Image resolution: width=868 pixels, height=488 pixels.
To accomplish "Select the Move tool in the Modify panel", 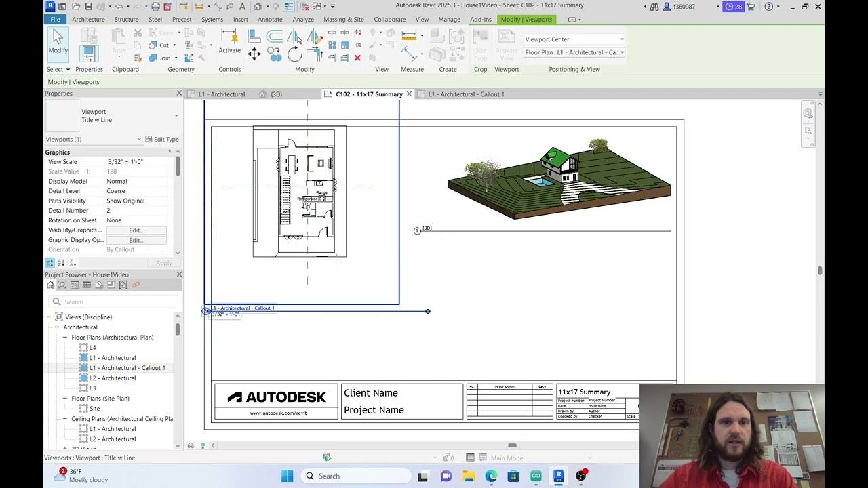I will tap(254, 55).
